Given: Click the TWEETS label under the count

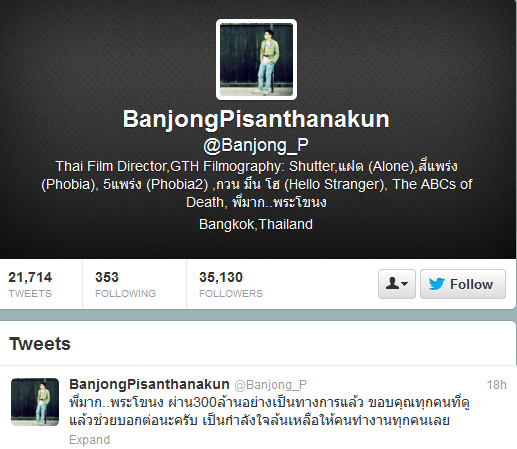Looking at the screenshot, I should pyautogui.click(x=30, y=293).
